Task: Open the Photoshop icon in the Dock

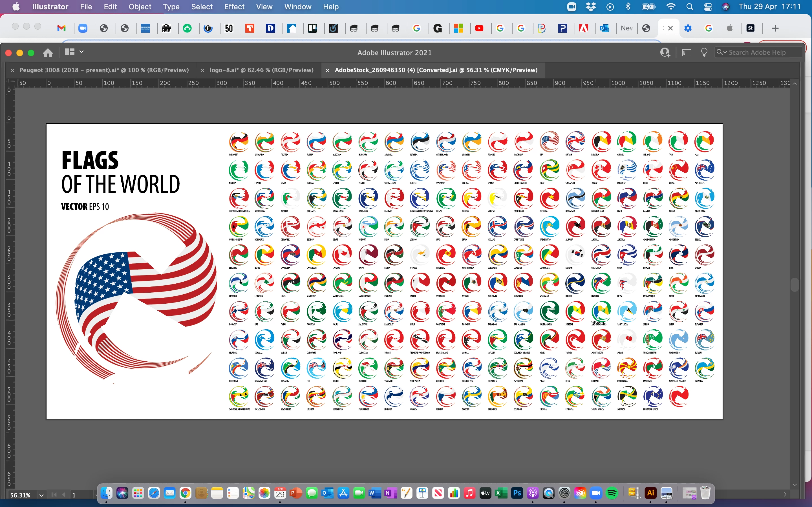Action: [517, 493]
